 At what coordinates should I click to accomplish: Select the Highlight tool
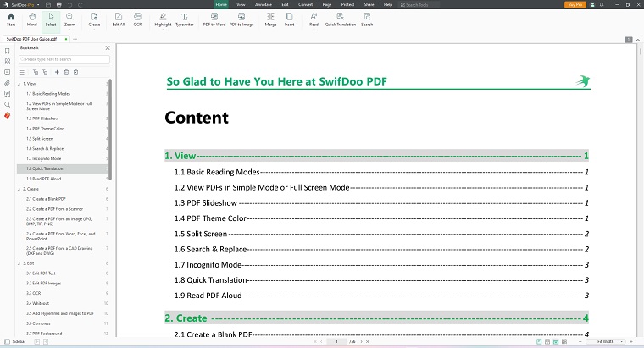click(163, 19)
